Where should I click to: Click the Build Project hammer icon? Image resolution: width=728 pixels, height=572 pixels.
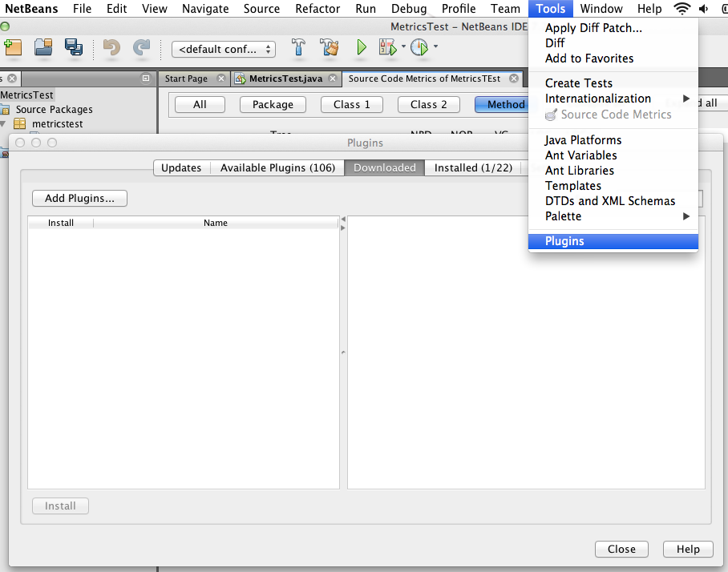298,47
